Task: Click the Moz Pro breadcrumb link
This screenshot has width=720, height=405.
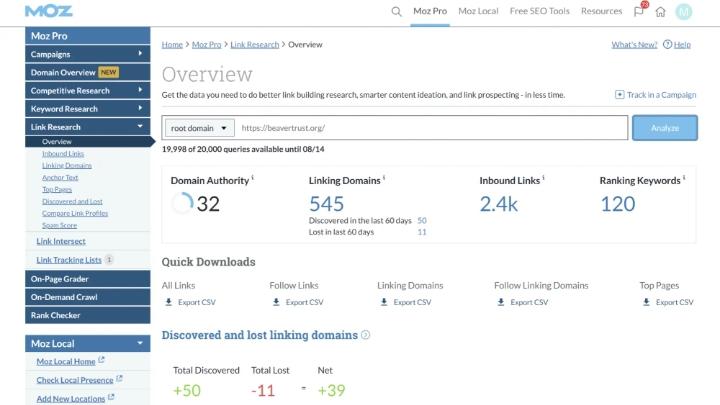Action: point(207,45)
